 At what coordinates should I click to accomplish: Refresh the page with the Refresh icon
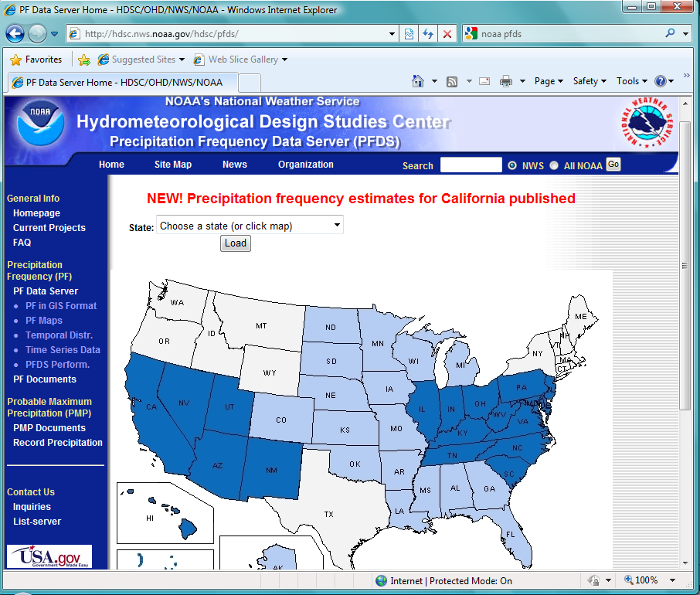click(x=428, y=34)
